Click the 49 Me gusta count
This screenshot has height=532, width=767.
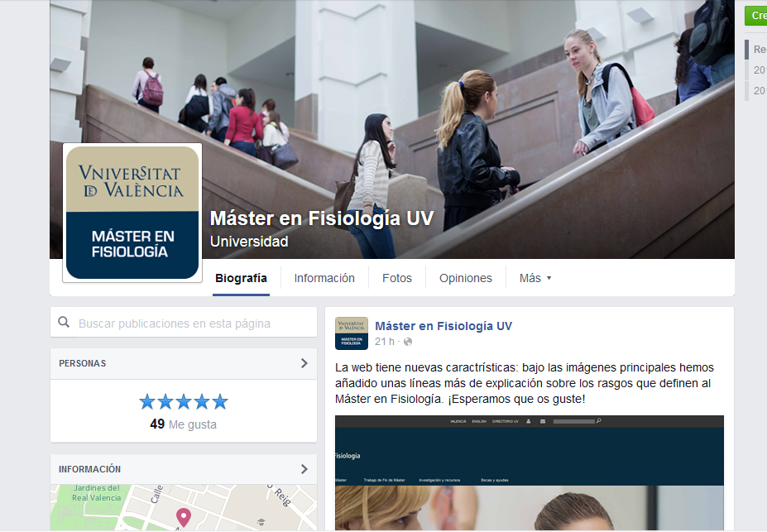[184, 424]
